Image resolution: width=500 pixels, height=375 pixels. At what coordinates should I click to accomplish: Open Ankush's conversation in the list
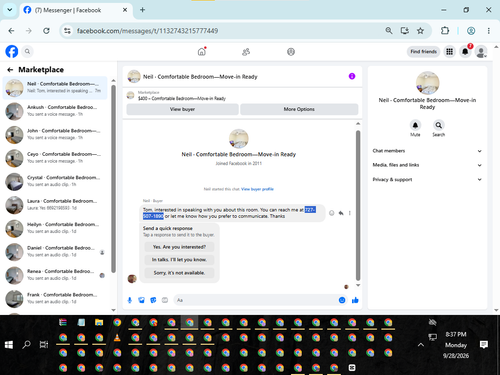point(55,111)
